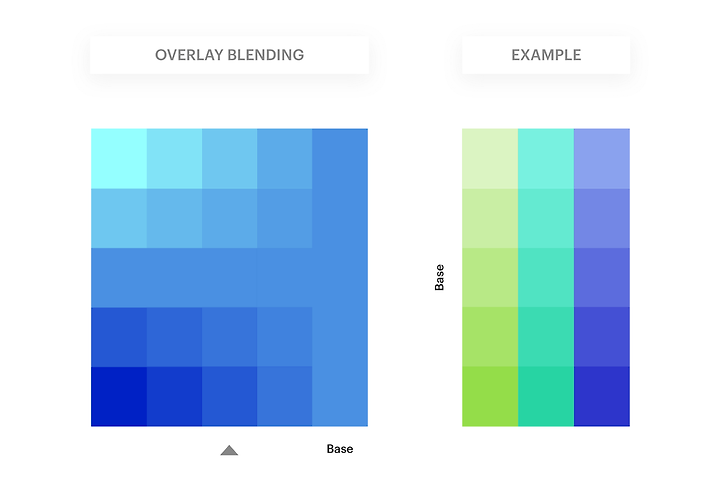Select the light periwinkle top-right example swatch

[x=602, y=159]
